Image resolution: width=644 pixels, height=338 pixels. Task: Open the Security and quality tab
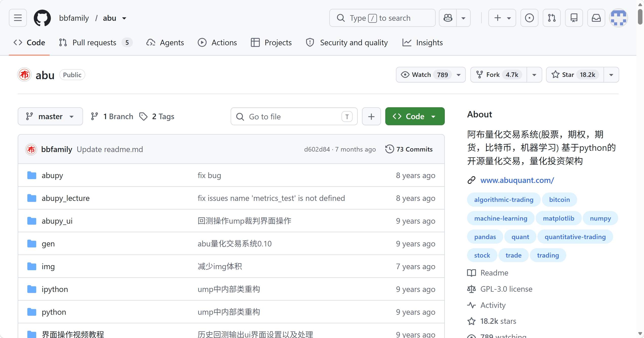[x=347, y=43]
